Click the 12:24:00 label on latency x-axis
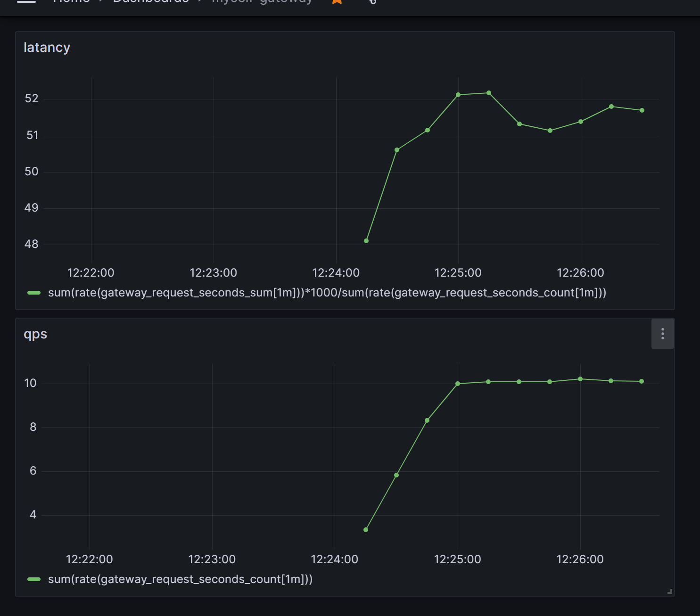Viewport: 700px width, 616px height. click(x=336, y=273)
